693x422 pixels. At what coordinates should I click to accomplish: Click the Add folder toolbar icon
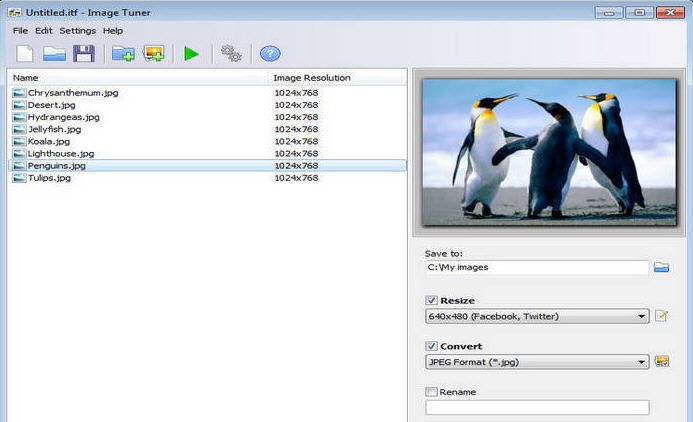123,54
